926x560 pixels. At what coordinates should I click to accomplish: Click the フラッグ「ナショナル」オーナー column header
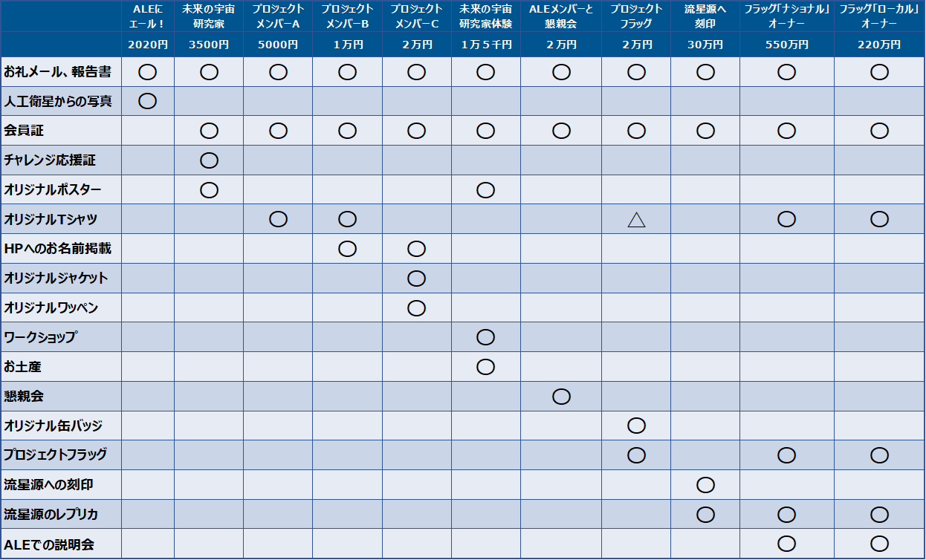coord(786,16)
